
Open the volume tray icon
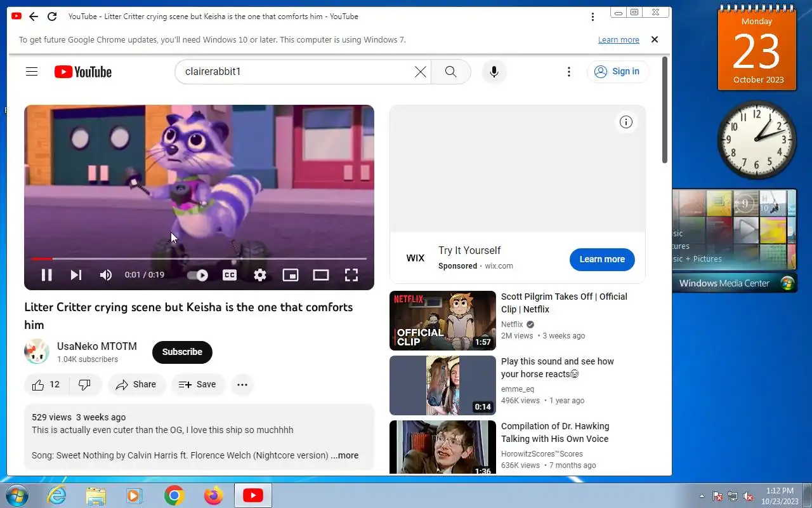(x=748, y=496)
